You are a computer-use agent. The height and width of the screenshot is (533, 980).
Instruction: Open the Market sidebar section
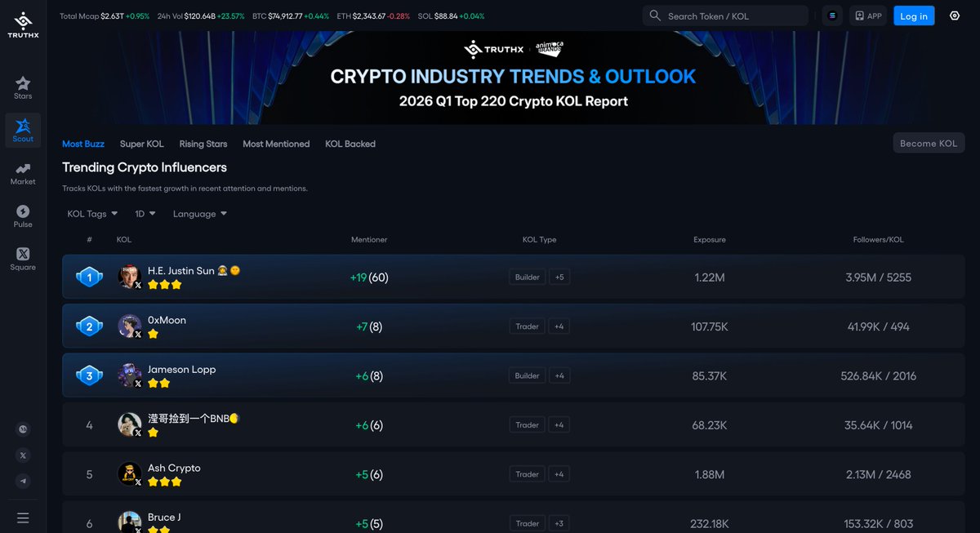23,173
